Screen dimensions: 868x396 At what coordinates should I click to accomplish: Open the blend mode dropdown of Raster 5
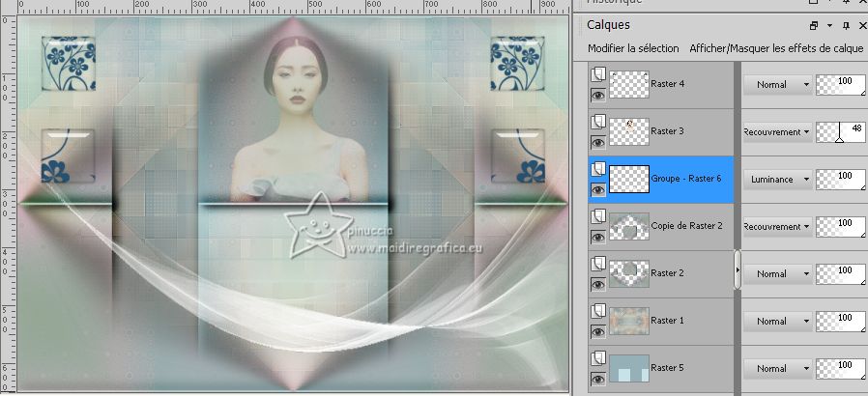777,368
